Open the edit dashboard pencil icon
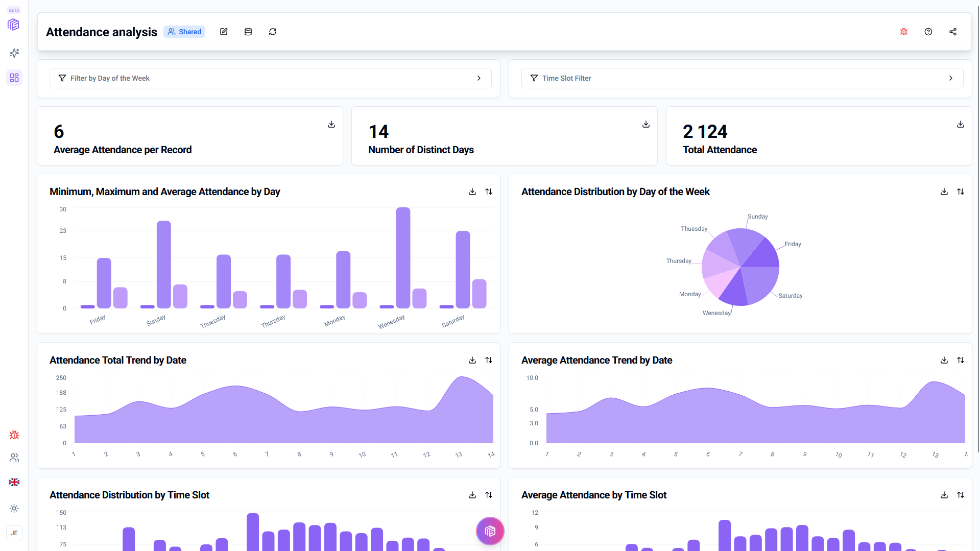This screenshot has height=551, width=980. coord(223,31)
